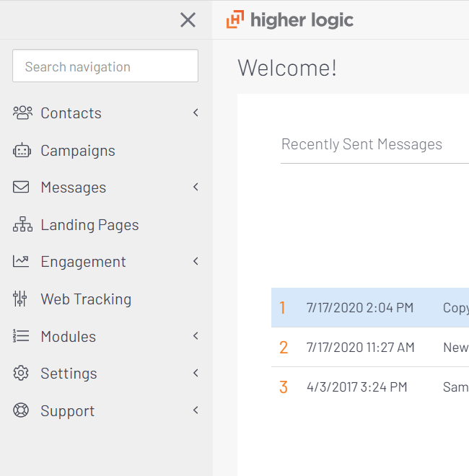The width and height of the screenshot is (469, 476).
Task: Click the Contacts people icon
Action: click(22, 113)
